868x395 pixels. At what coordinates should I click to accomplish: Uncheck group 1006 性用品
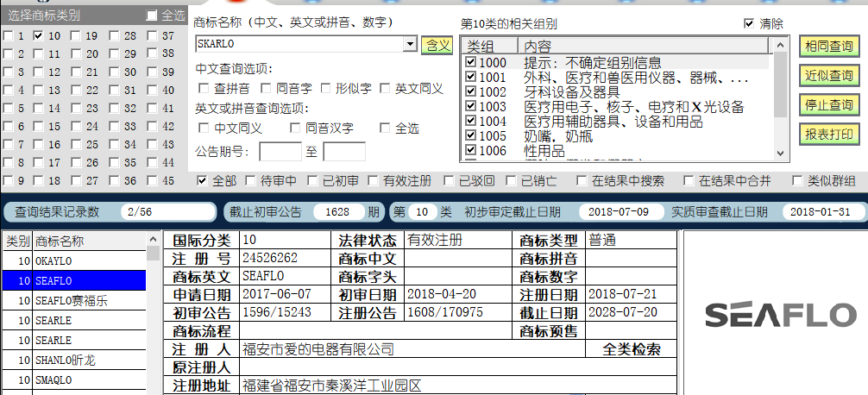click(x=470, y=149)
